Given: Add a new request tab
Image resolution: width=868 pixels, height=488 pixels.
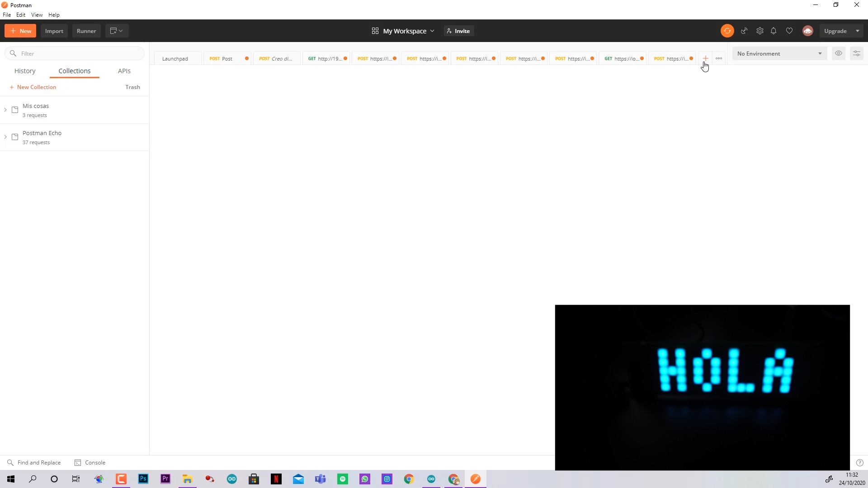Looking at the screenshot, I should [705, 58].
